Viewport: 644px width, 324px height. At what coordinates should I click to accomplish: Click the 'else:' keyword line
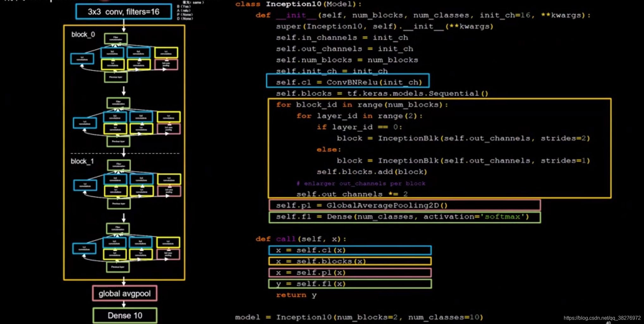[x=329, y=150]
